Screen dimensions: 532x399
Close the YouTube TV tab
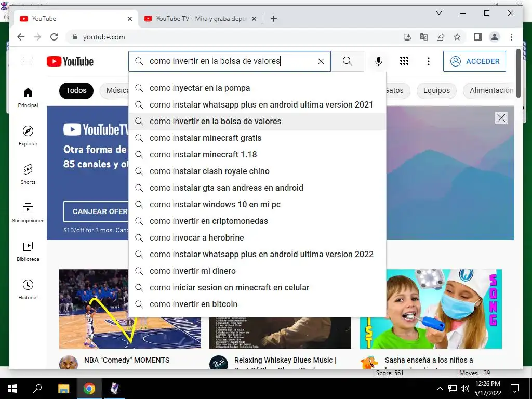tap(254, 19)
